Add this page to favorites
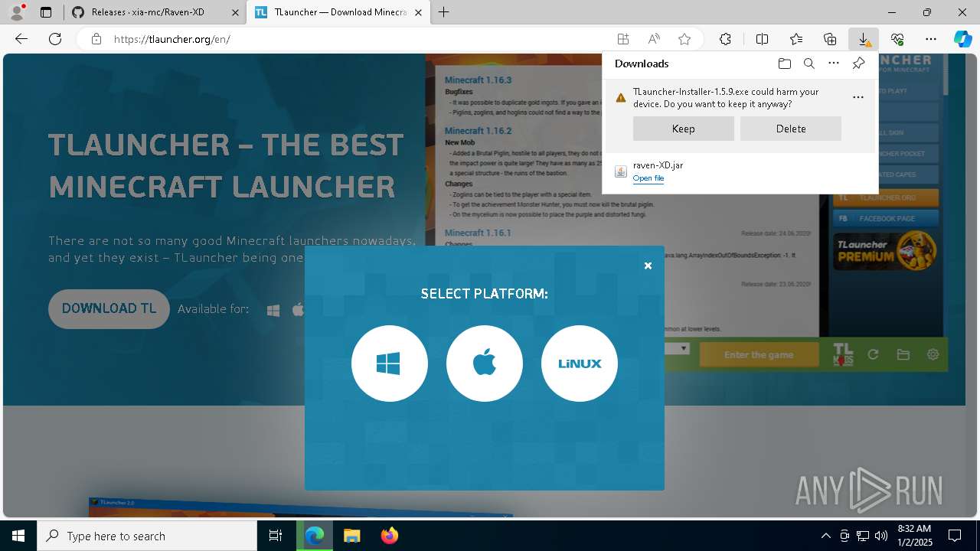Viewport: 980px width, 551px height. point(684,39)
